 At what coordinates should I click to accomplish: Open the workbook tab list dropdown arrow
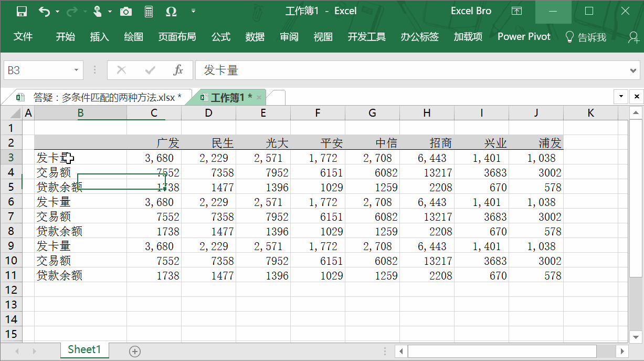point(621,97)
